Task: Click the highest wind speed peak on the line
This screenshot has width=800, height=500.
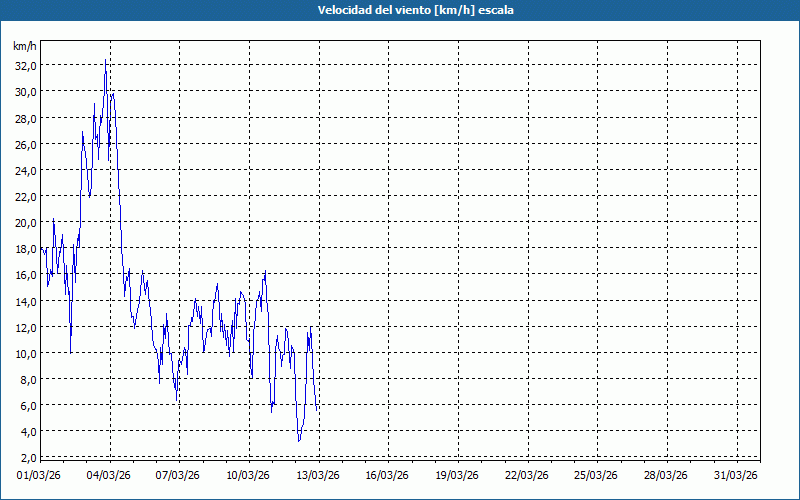Action: (x=105, y=61)
